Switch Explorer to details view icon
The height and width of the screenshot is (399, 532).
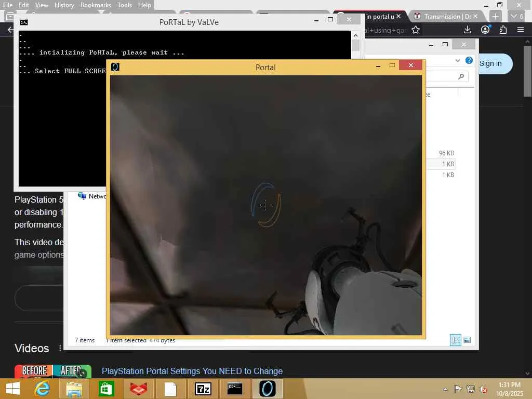(x=455, y=340)
